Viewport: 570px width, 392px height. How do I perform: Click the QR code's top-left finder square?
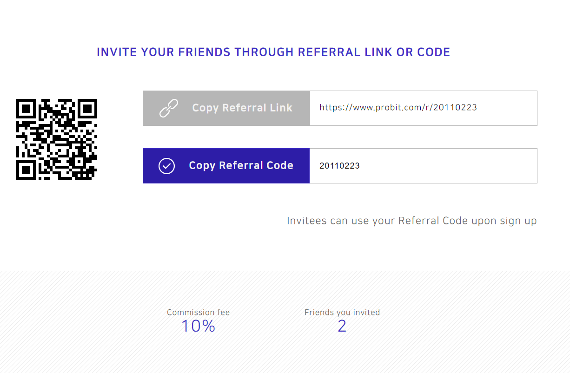[26, 109]
